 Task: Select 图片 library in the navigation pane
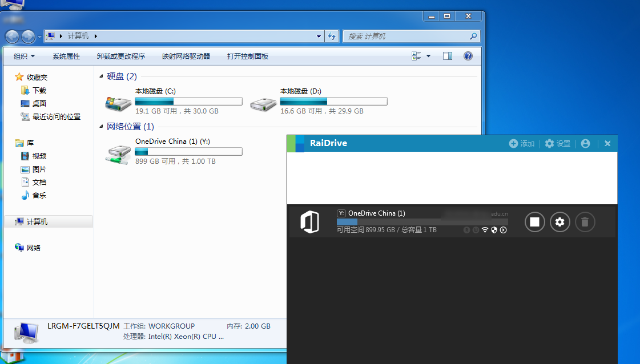(39, 169)
